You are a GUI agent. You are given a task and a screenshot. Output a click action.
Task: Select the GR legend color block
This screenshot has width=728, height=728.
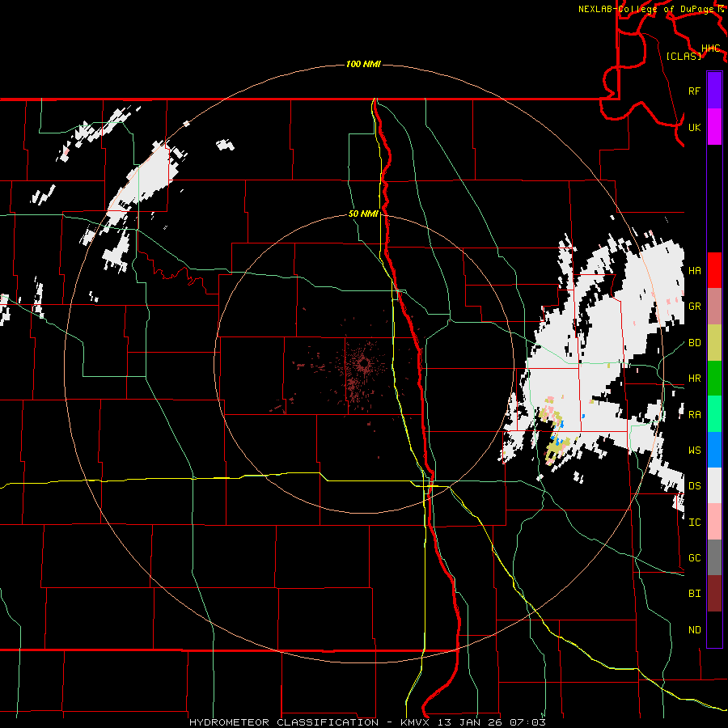pos(714,307)
